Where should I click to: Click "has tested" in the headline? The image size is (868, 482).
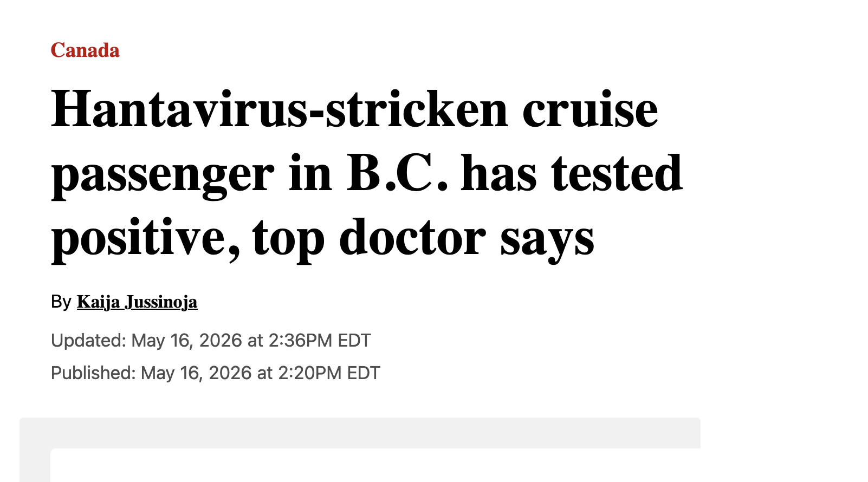click(x=572, y=173)
